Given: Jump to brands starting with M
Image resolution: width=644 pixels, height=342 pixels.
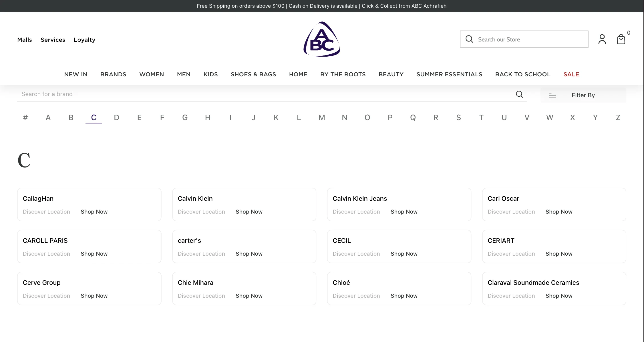Looking at the screenshot, I should coord(322,118).
